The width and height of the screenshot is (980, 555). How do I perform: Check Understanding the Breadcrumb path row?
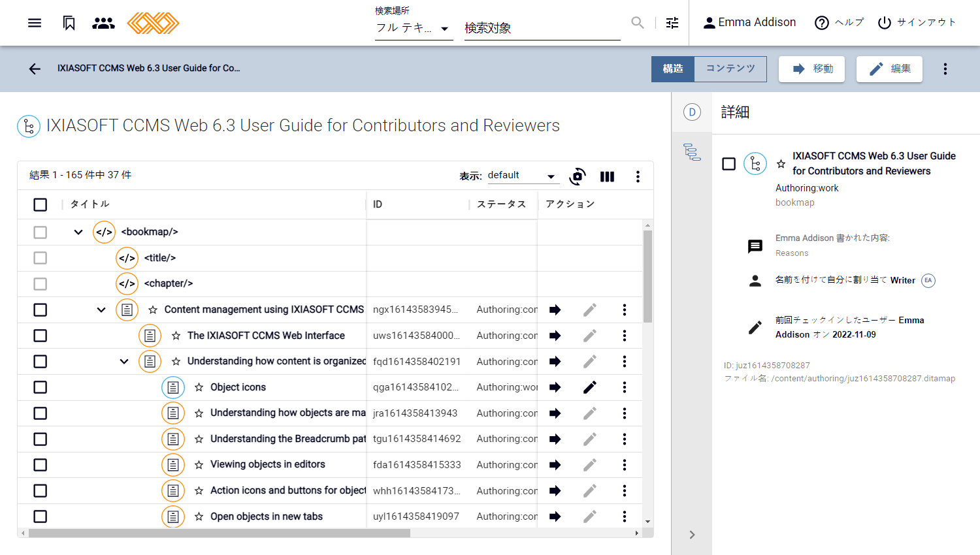[x=40, y=439]
